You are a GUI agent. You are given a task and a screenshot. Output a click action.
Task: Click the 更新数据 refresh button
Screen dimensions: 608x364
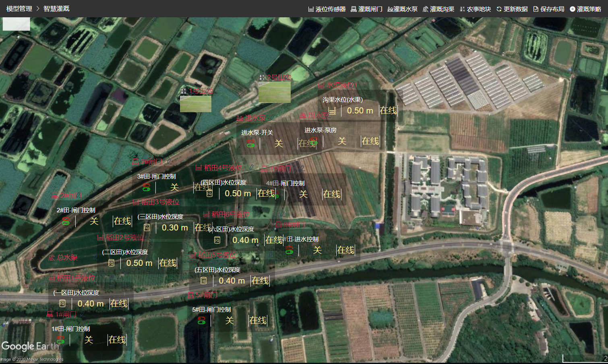tap(512, 9)
